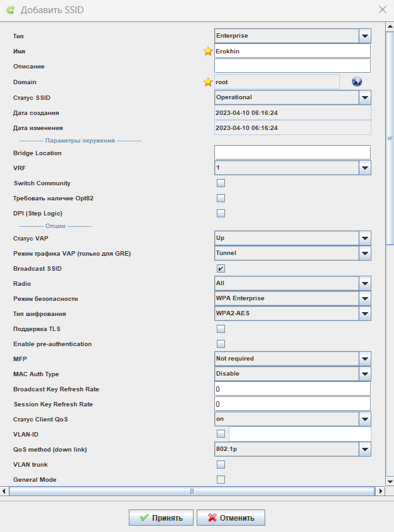The image size is (394, 532).
Task: Click the globe icon next to Domain field
Action: (357, 82)
